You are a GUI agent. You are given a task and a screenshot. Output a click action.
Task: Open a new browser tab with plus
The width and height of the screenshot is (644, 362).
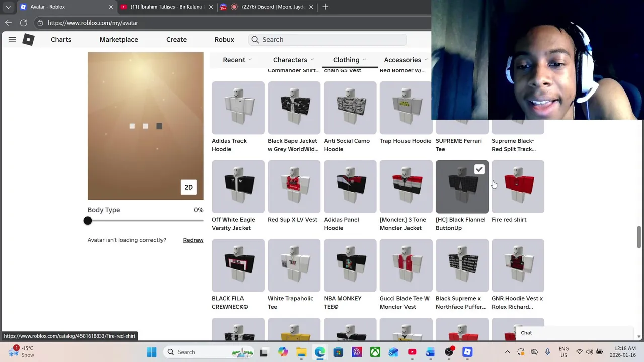325,7
